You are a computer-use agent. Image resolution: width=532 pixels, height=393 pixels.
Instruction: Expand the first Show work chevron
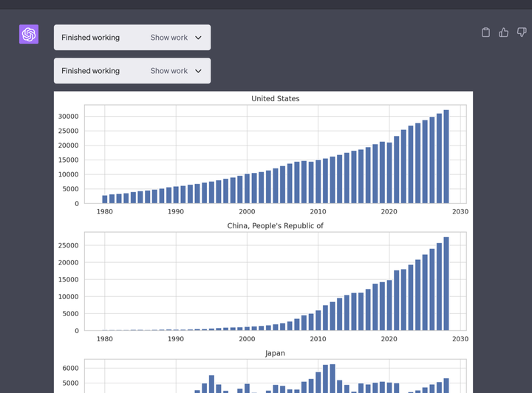click(x=198, y=38)
